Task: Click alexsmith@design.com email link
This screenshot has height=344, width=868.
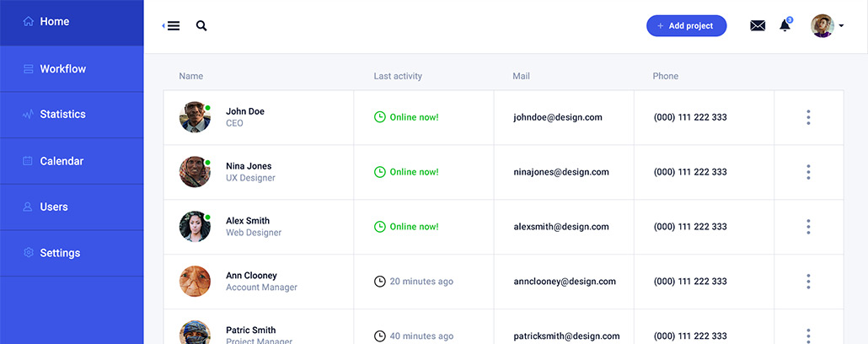Action: tap(560, 227)
